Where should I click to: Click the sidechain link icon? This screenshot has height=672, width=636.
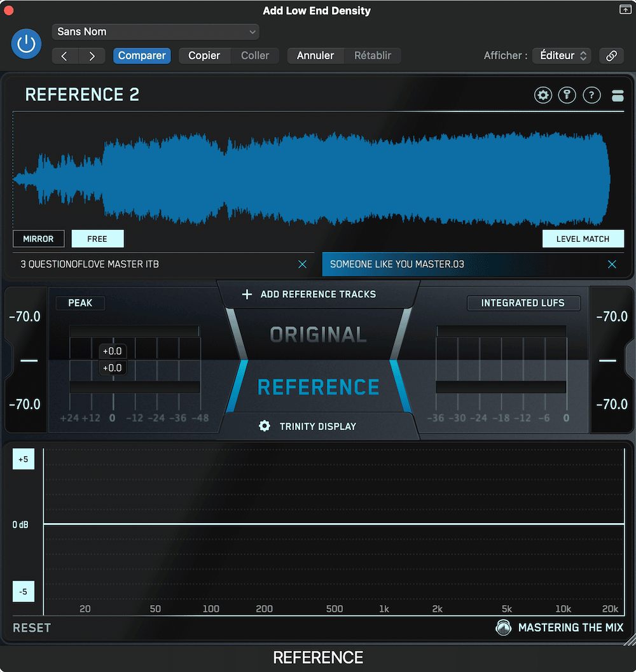pos(611,56)
